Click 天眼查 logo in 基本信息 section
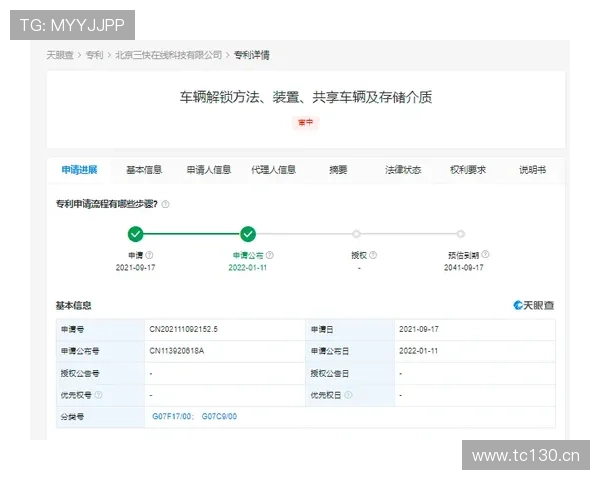The image size is (600, 480). (x=533, y=305)
